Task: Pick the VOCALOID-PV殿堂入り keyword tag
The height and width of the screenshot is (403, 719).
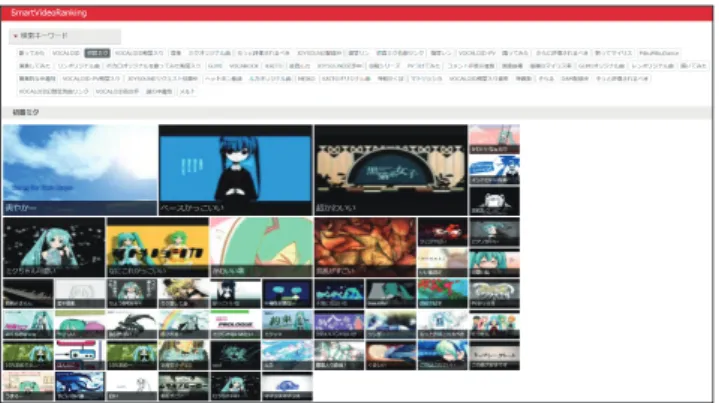Action: 91,79
